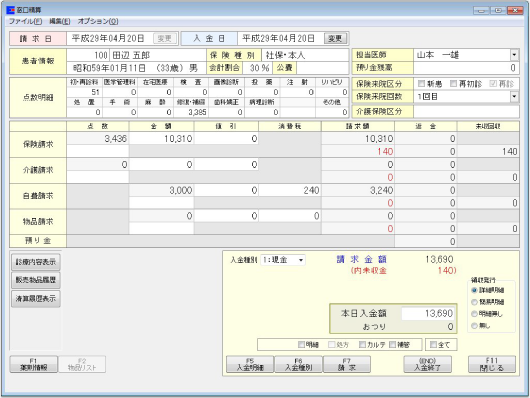Viewport: 530px width, 398px height.
Task: Click the 自費請求 消費税 value 240
Action: coord(311,190)
